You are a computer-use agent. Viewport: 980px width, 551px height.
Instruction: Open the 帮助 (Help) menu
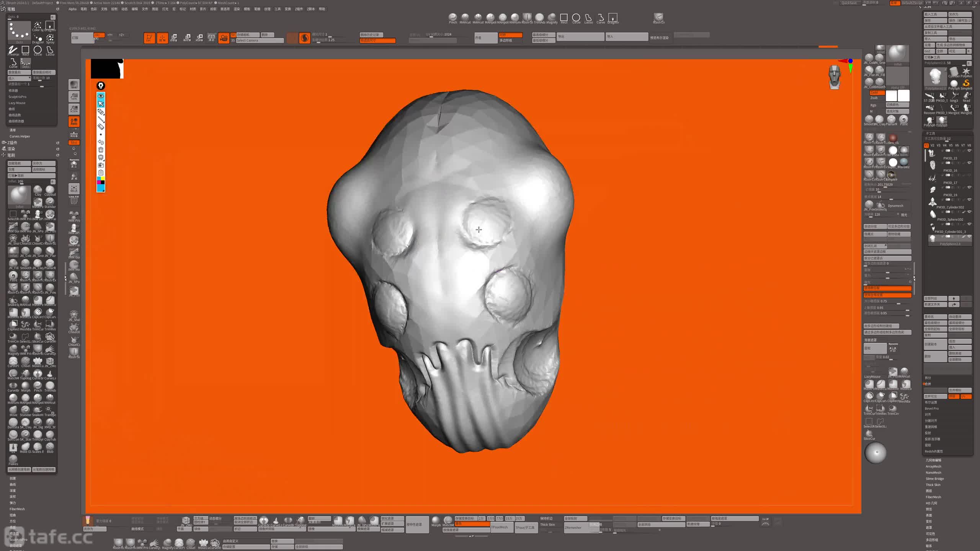pos(322,9)
